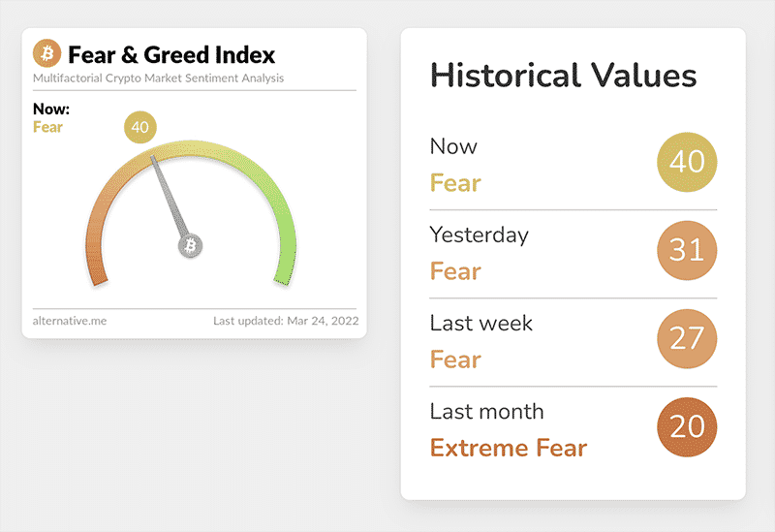775x532 pixels.
Task: Click the Fear & Greed Index title
Action: 171,54
